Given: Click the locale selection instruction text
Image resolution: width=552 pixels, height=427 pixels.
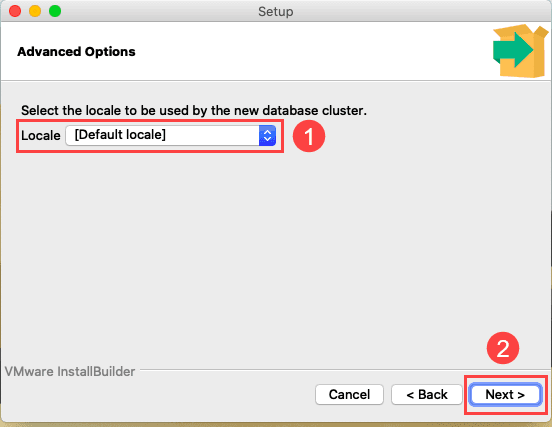Looking at the screenshot, I should pyautogui.click(x=194, y=111).
